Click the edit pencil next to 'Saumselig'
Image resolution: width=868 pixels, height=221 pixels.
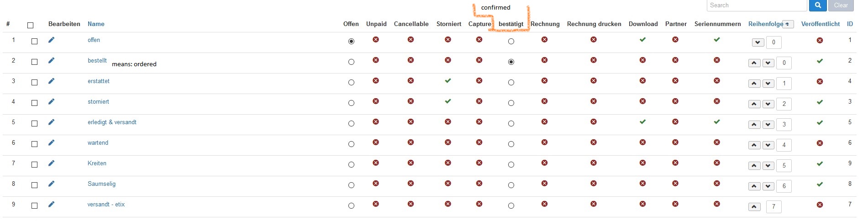tap(51, 184)
